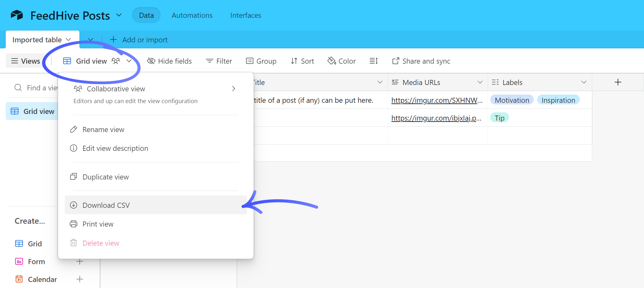The image size is (644, 288).
Task: Open the Filter options
Action: coord(219,61)
